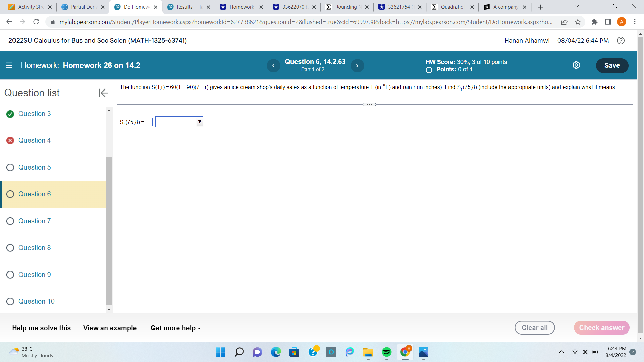This screenshot has height=362, width=644.
Task: Collapse the Question list panel
Action: [103, 93]
